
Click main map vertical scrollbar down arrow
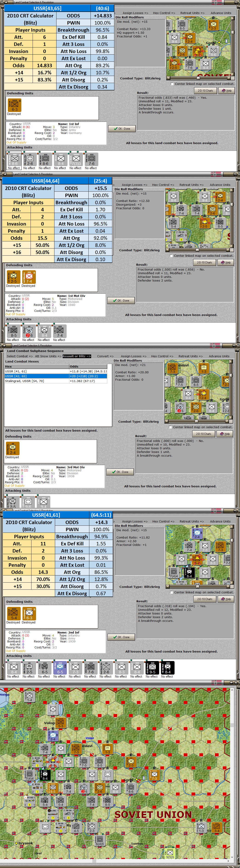[x=232, y=857]
